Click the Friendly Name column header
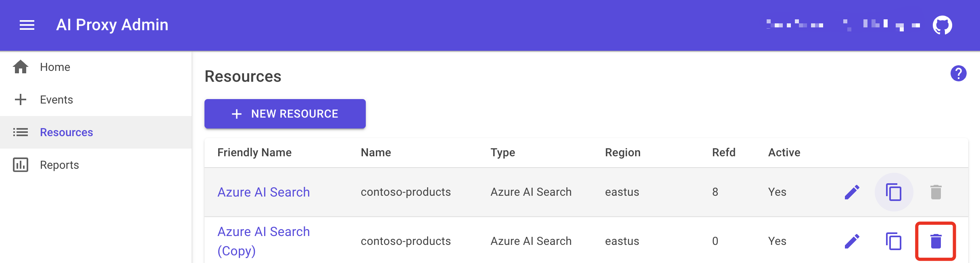This screenshot has width=980, height=263. coord(254,152)
